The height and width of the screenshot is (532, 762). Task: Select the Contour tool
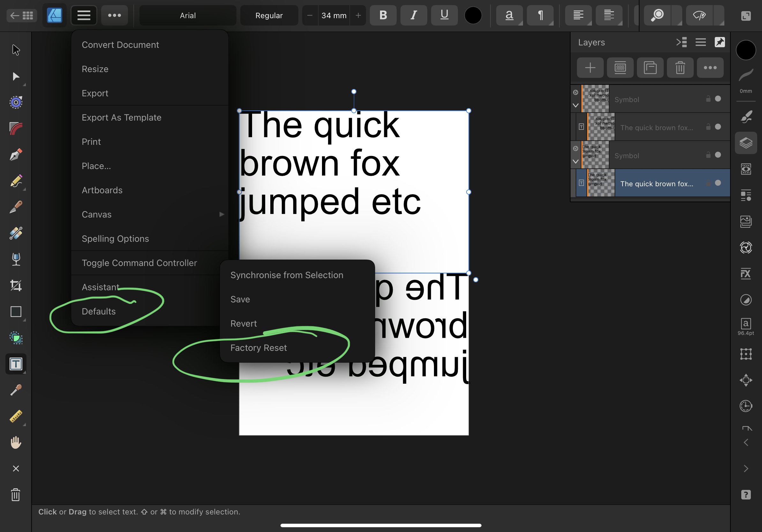pyautogui.click(x=16, y=102)
